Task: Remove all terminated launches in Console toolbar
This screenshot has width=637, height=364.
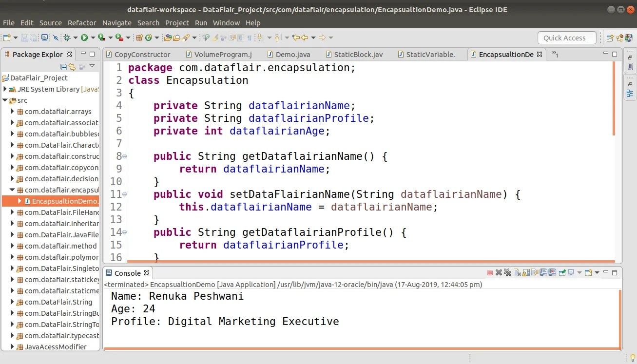Action: coord(507,272)
